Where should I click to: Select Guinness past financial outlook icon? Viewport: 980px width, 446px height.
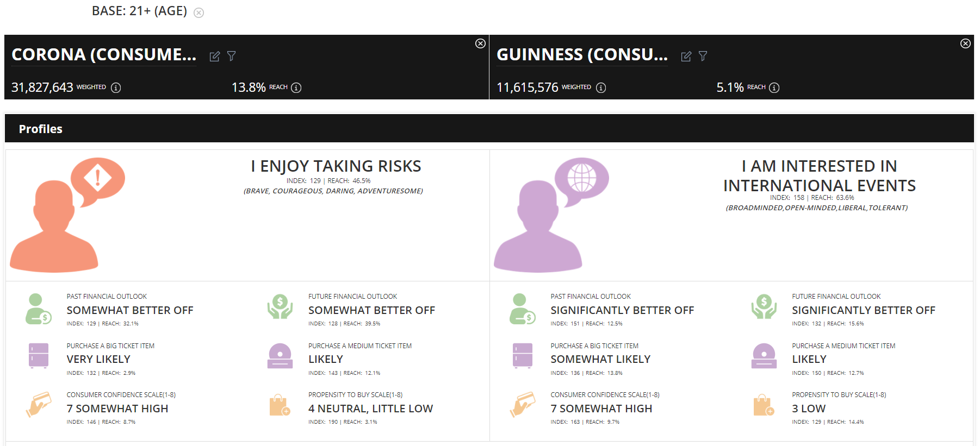(522, 309)
